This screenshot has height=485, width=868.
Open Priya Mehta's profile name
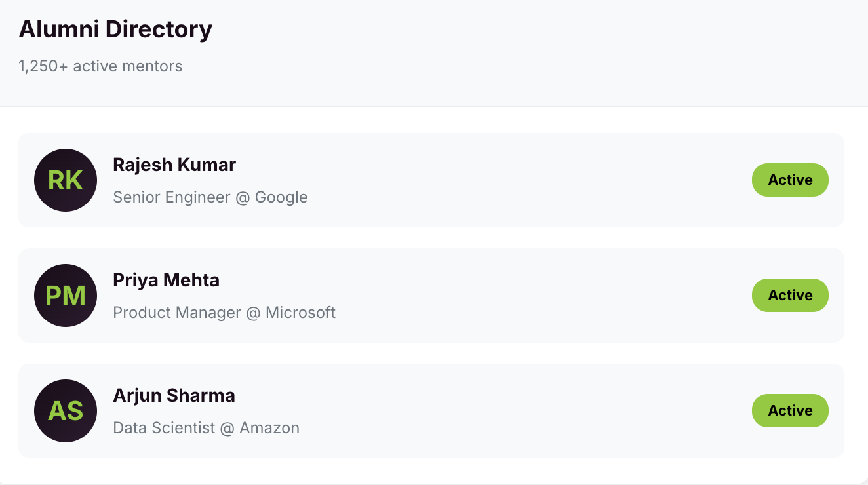[x=166, y=280]
